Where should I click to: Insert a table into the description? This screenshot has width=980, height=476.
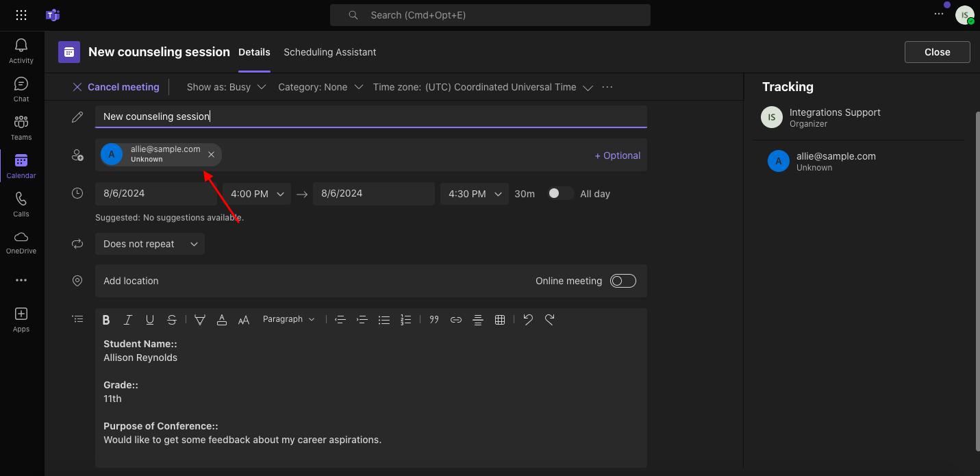pos(500,320)
